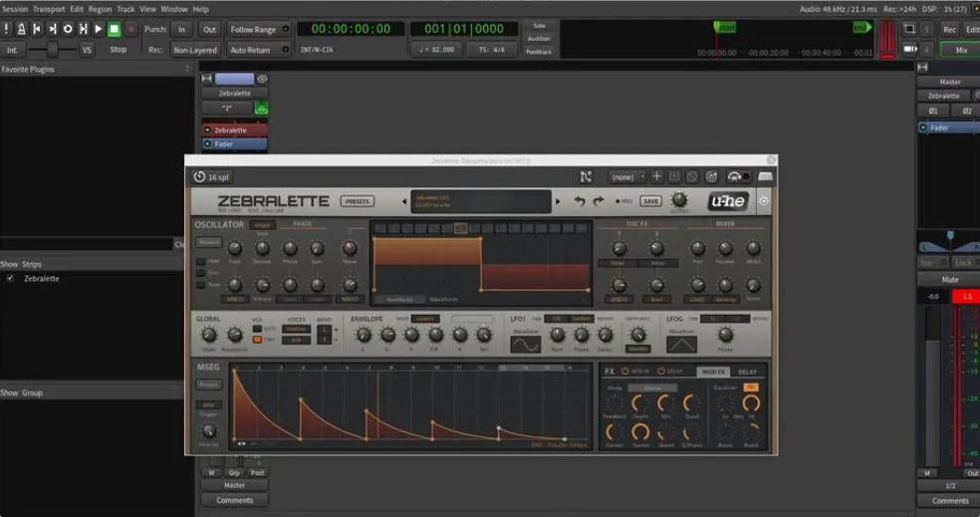
Task: Arm the global record button
Action: pyautogui.click(x=131, y=29)
